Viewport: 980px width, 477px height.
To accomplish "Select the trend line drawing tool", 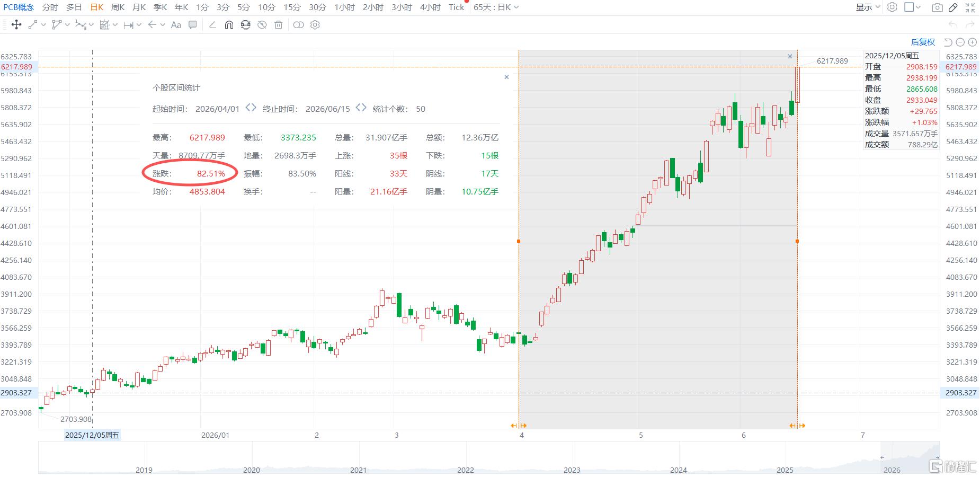I will [33, 24].
